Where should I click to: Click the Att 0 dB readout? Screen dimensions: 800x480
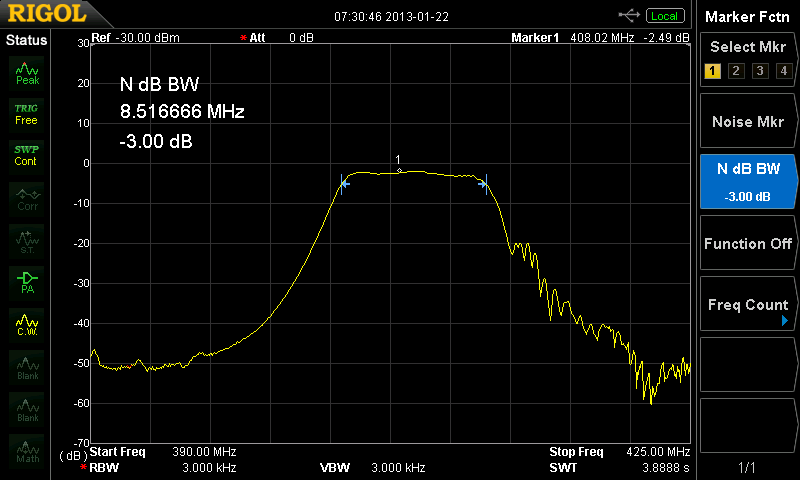point(277,38)
